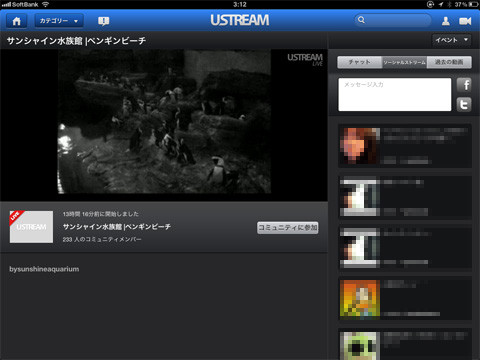The width and height of the screenshot is (480, 360).
Task: Open the 過去の動画 tab
Action: [x=449, y=62]
